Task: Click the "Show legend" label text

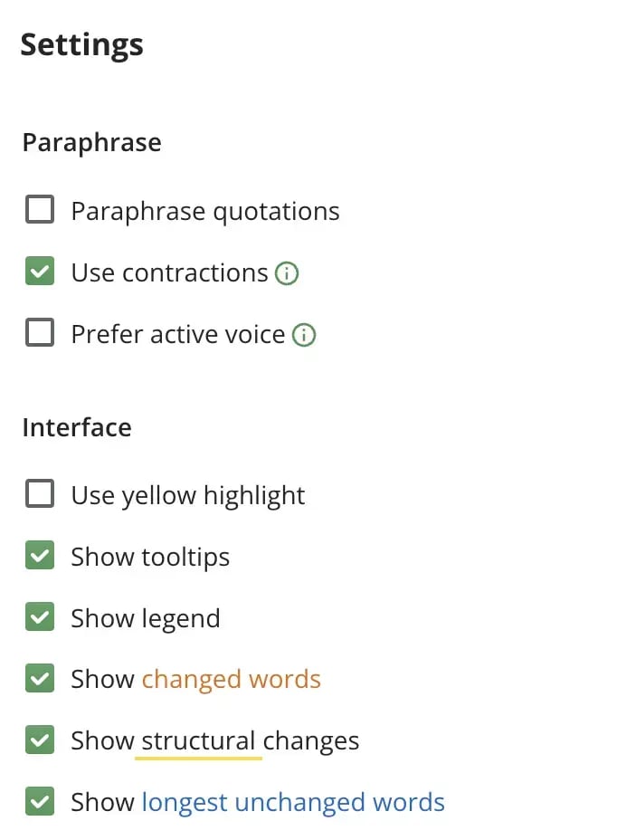Action: pyautogui.click(x=146, y=618)
